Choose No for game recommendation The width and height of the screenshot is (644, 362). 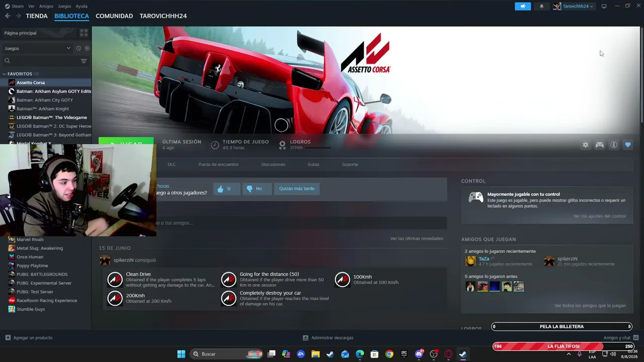coord(257,189)
